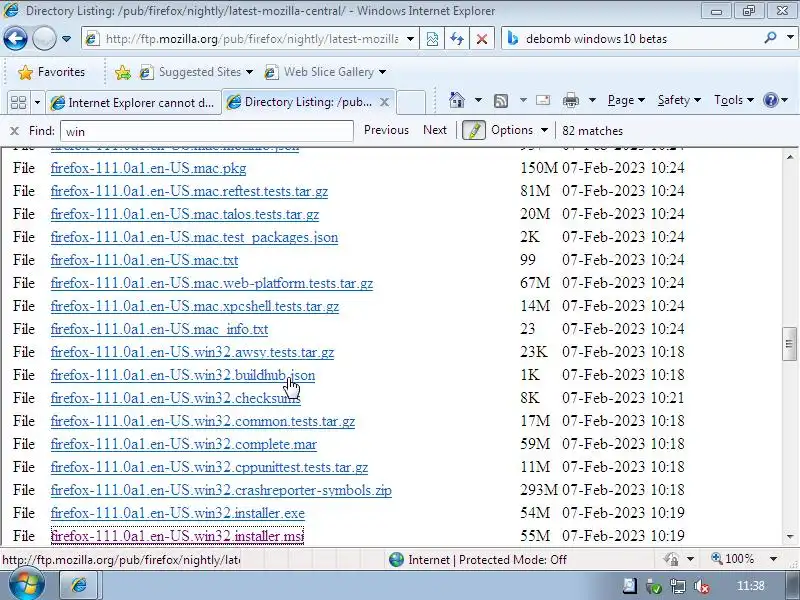
Task: Open the Tools menu
Action: 734,100
